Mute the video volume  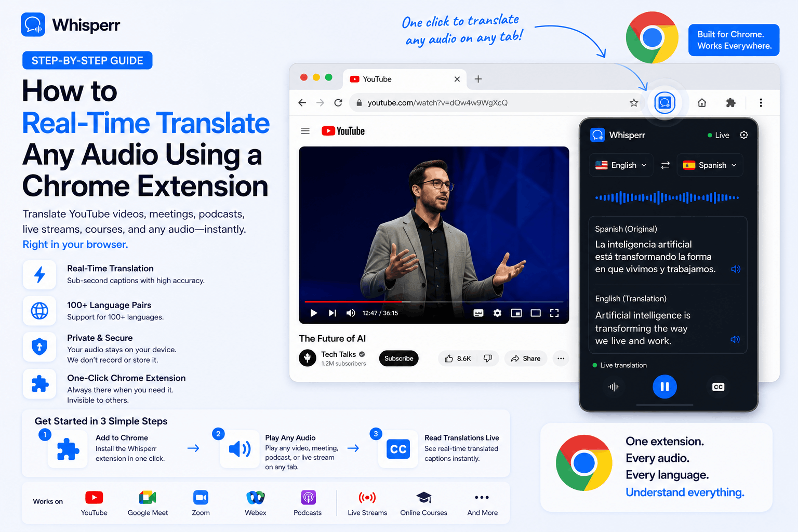[351, 313]
